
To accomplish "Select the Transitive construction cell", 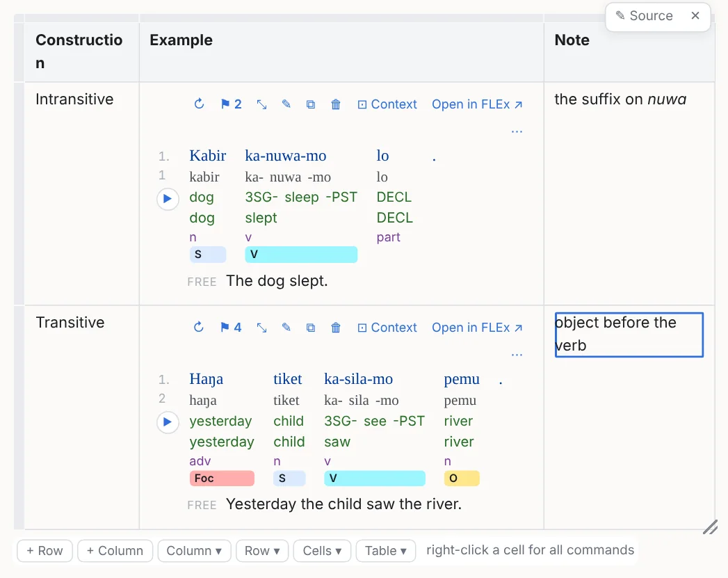I will tap(82, 417).
